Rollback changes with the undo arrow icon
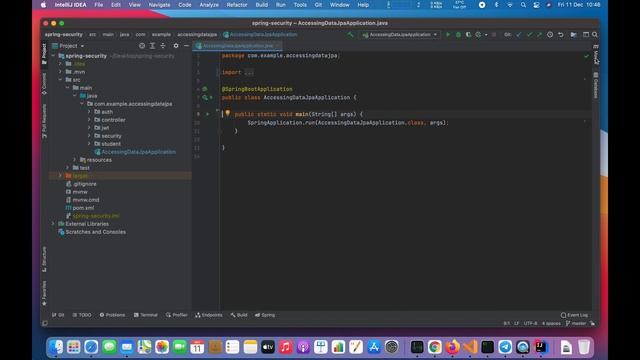This screenshot has height=360, width=640. click(561, 35)
